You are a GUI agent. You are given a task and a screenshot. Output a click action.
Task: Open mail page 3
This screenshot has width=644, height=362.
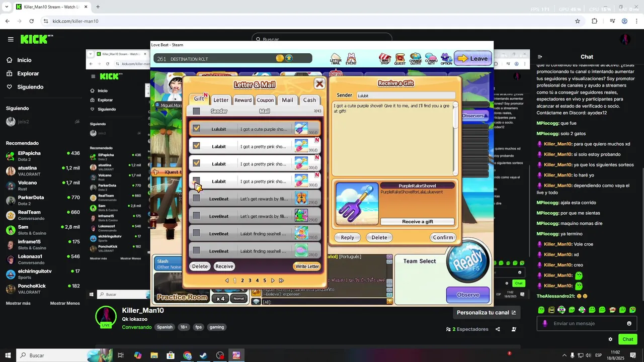(x=250, y=281)
